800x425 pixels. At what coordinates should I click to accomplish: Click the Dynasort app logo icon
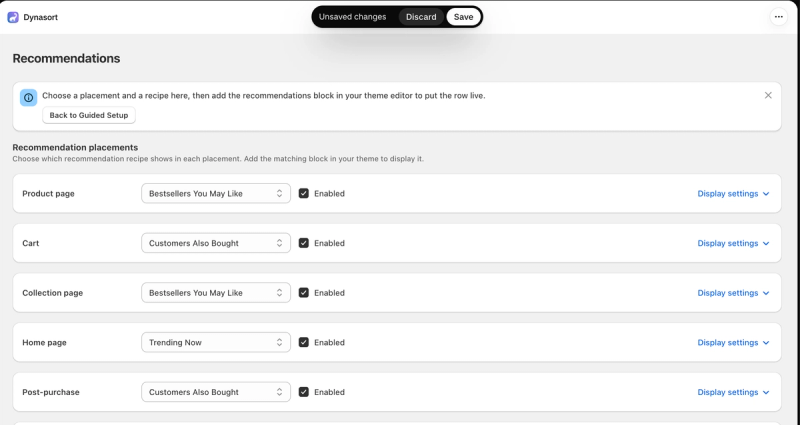point(13,17)
